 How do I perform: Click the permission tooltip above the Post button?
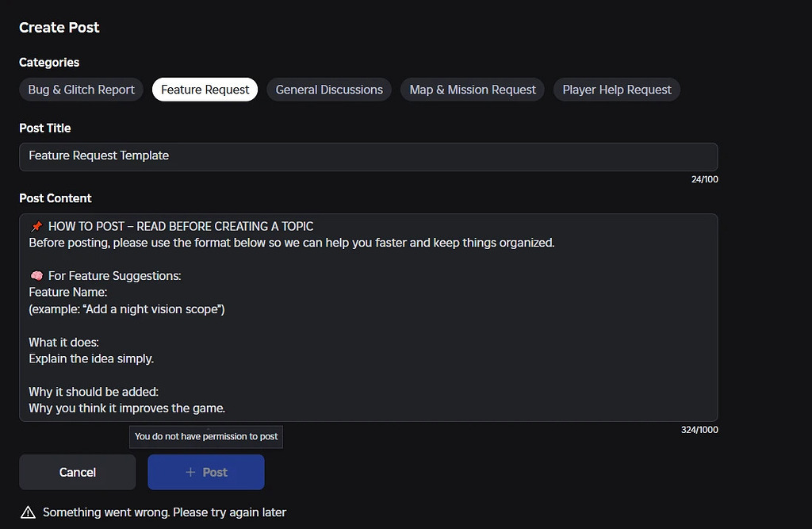[x=206, y=436]
